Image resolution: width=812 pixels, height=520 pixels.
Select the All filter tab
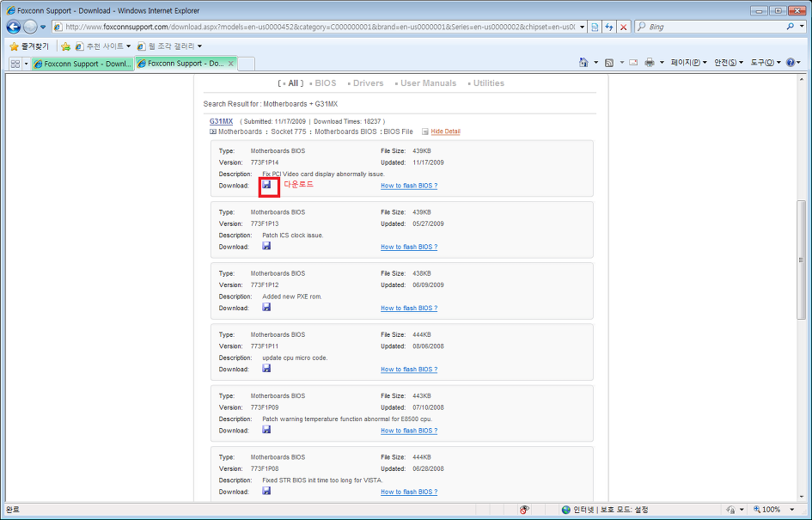(291, 83)
